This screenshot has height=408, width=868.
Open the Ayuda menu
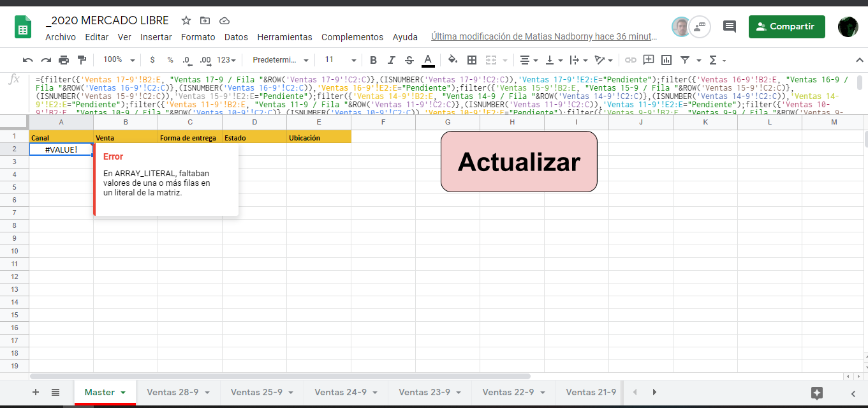[x=405, y=37]
